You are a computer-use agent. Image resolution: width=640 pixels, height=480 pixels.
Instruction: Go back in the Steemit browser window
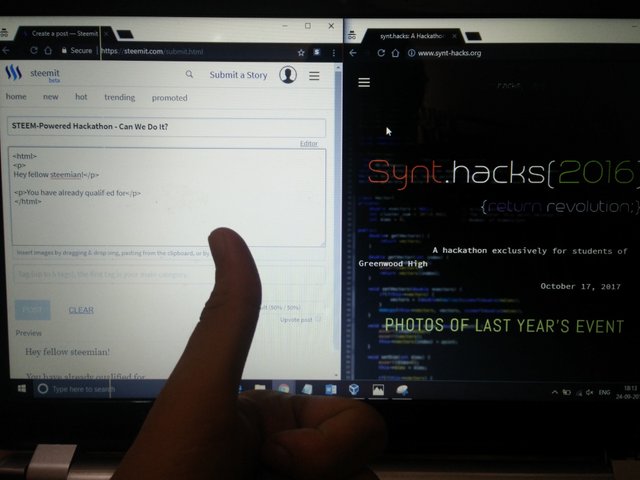[x=6, y=50]
